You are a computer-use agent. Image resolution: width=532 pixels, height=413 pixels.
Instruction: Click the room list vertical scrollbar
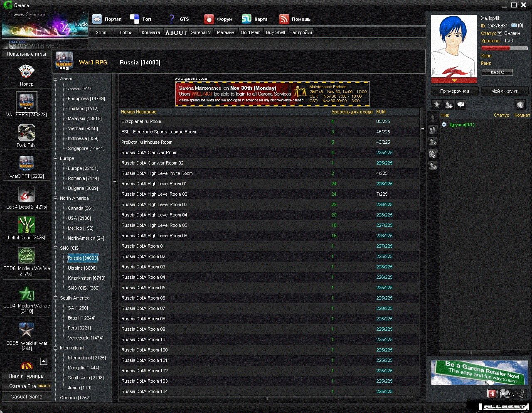pyautogui.click(x=423, y=131)
